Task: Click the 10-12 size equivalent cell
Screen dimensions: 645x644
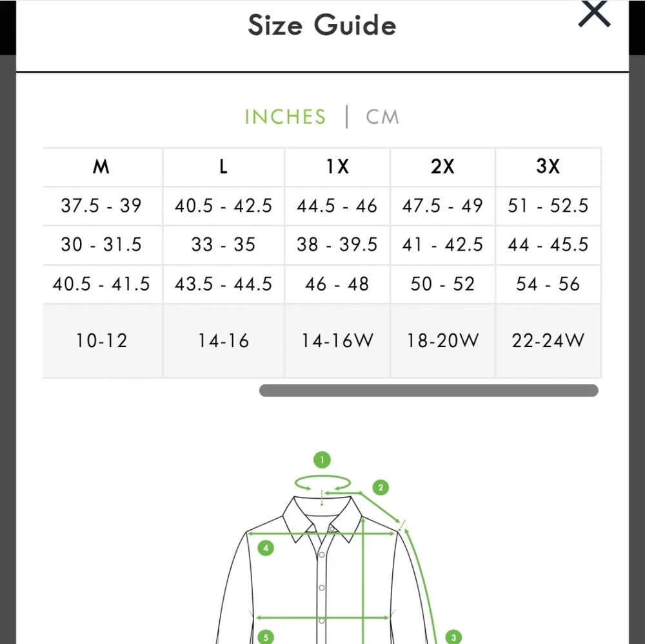Action: coord(102,341)
